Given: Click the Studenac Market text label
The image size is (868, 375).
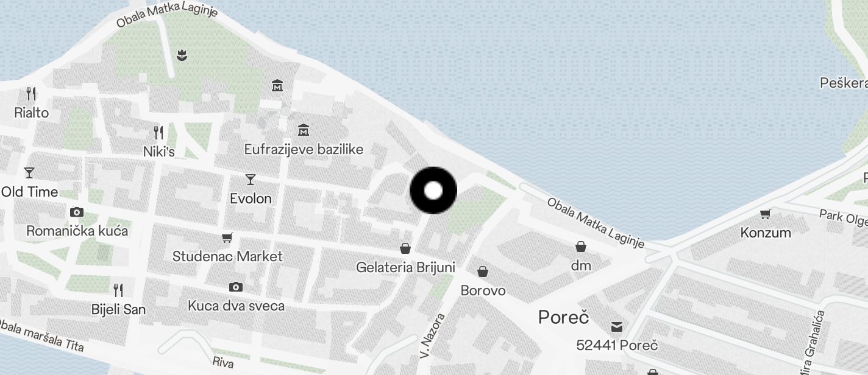Looking at the screenshot, I should (x=227, y=256).
